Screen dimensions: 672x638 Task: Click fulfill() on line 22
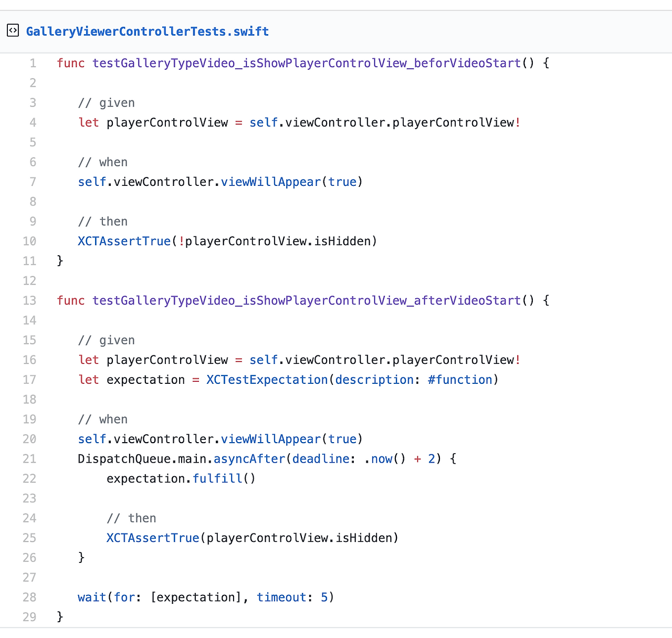224,479
